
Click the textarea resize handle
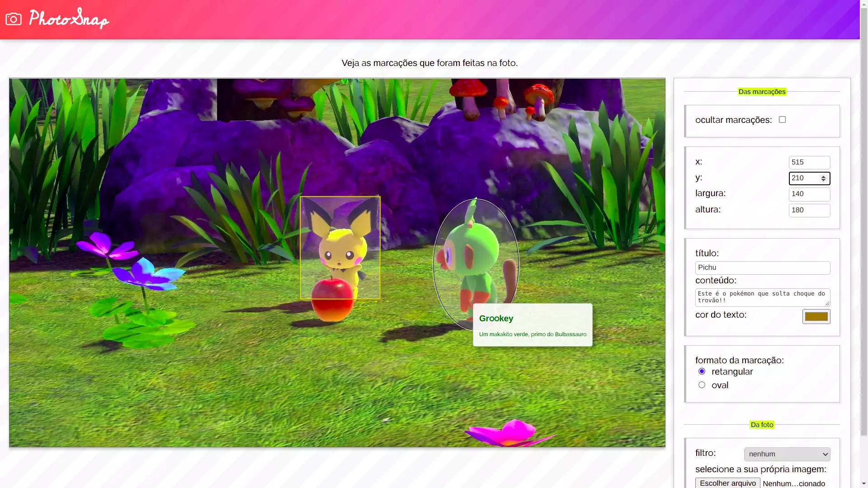pos(827,304)
